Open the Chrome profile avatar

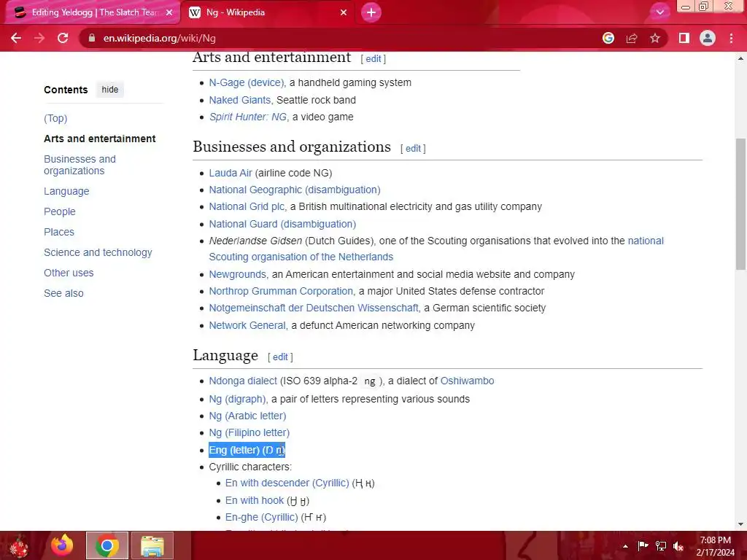tap(708, 38)
